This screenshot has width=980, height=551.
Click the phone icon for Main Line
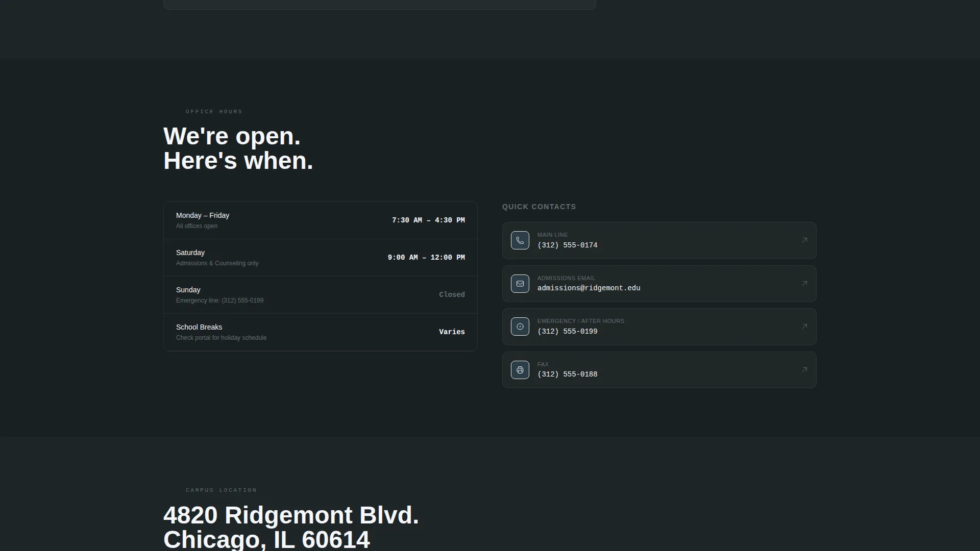[x=520, y=240]
